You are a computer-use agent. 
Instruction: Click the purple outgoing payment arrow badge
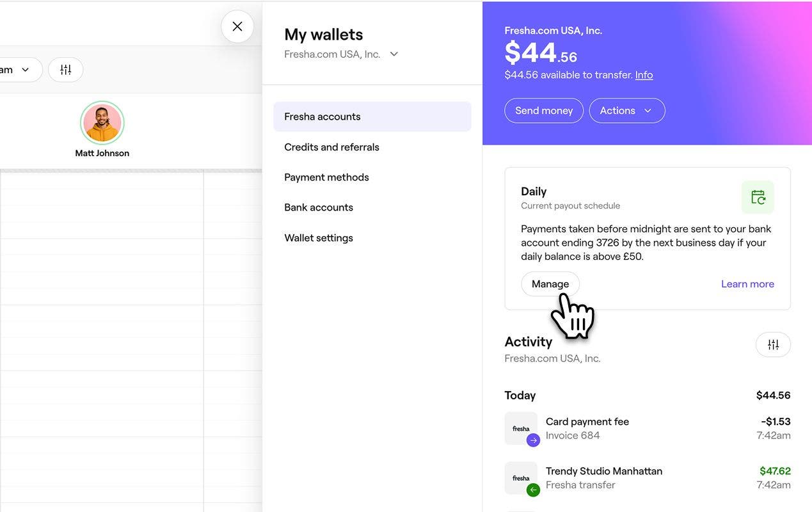tap(532, 440)
